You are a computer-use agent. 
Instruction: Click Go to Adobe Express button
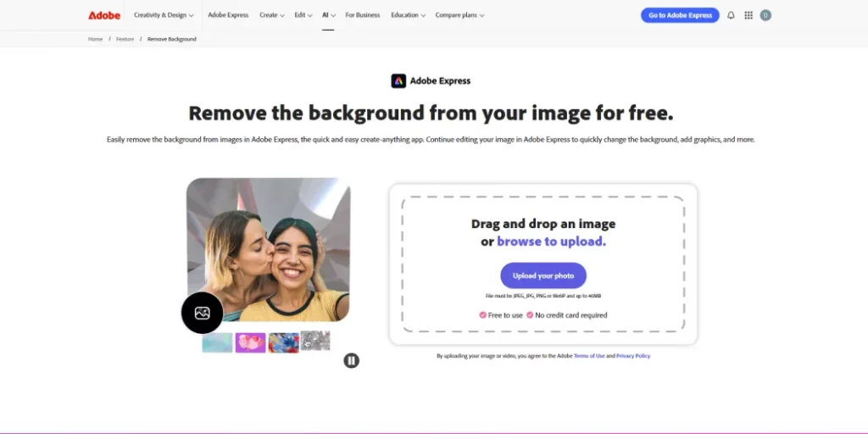click(680, 15)
